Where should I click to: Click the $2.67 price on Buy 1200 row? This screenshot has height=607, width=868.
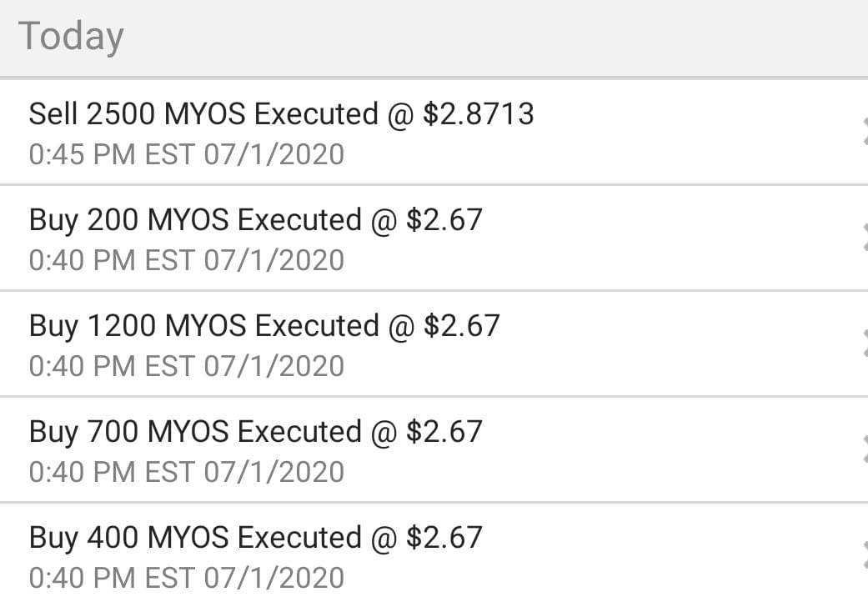[461, 325]
